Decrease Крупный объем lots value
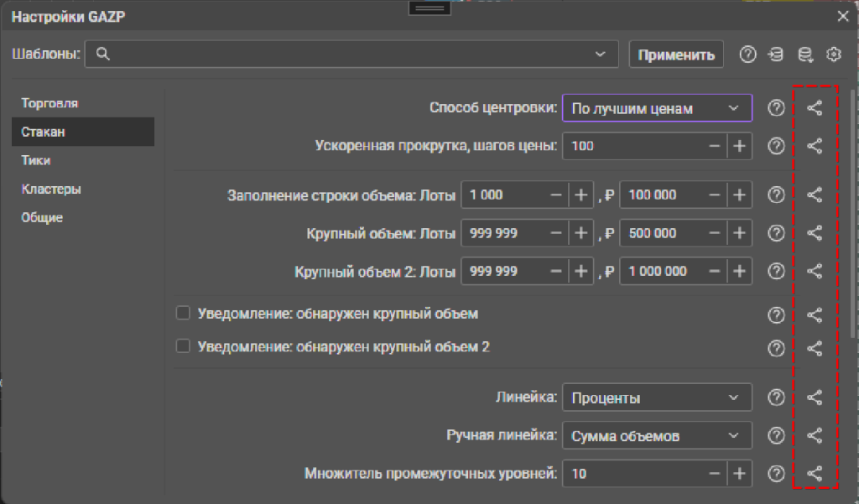 (x=556, y=233)
